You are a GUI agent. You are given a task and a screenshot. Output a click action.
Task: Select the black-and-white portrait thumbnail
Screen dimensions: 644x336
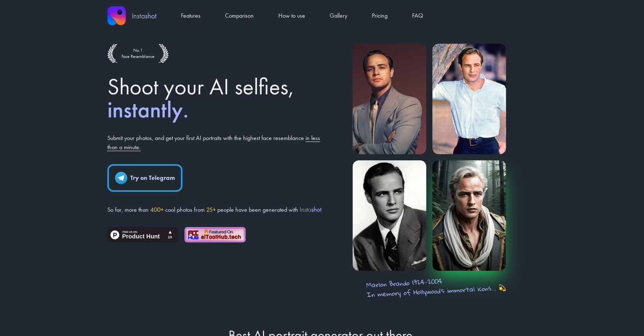click(389, 215)
